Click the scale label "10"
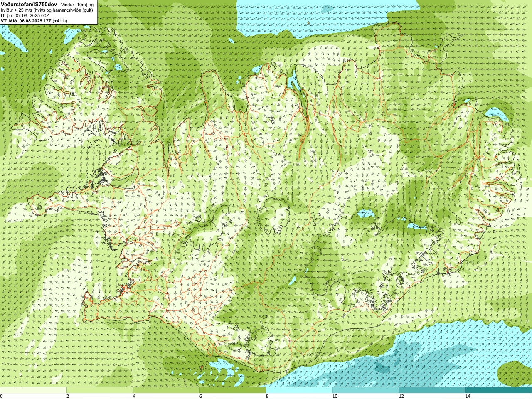The width and height of the screenshot is (532, 399). pyautogui.click(x=335, y=396)
